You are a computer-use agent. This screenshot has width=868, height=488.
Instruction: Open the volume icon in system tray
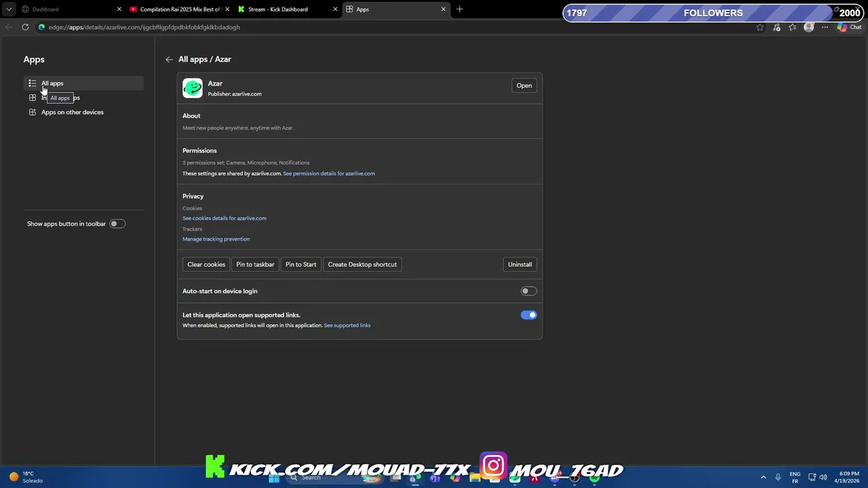pos(823,477)
